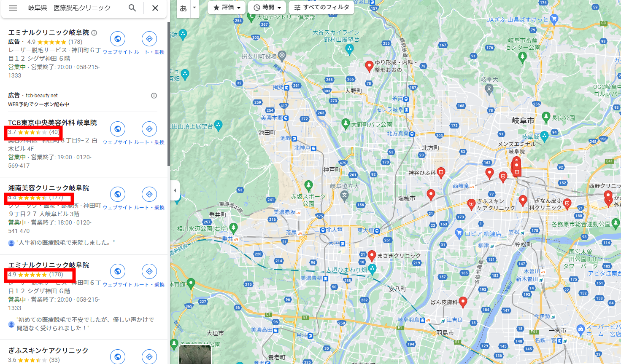Click route icon for TCB東京中央美容外科 岐阜院
Screen dimensions: 621x364
(x=149, y=129)
